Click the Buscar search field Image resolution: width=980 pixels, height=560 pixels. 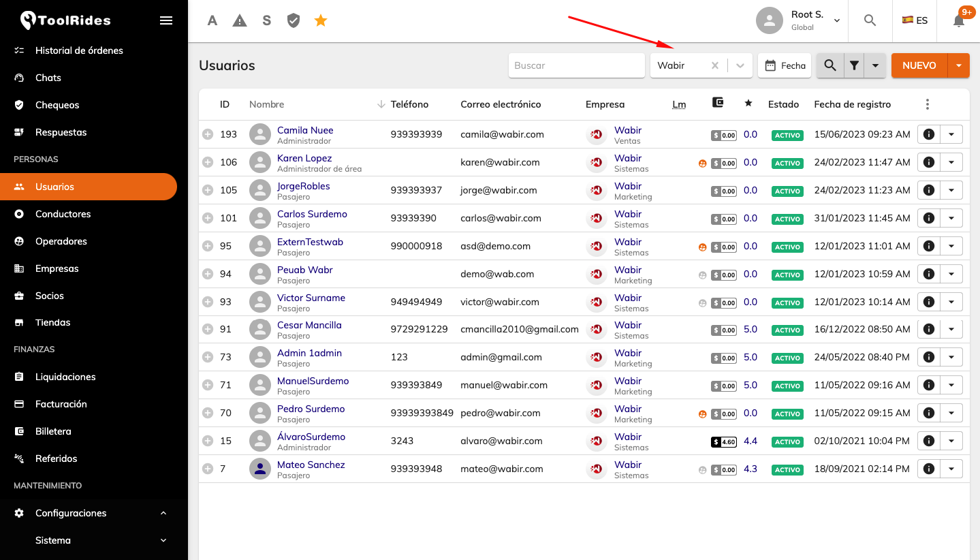577,65
